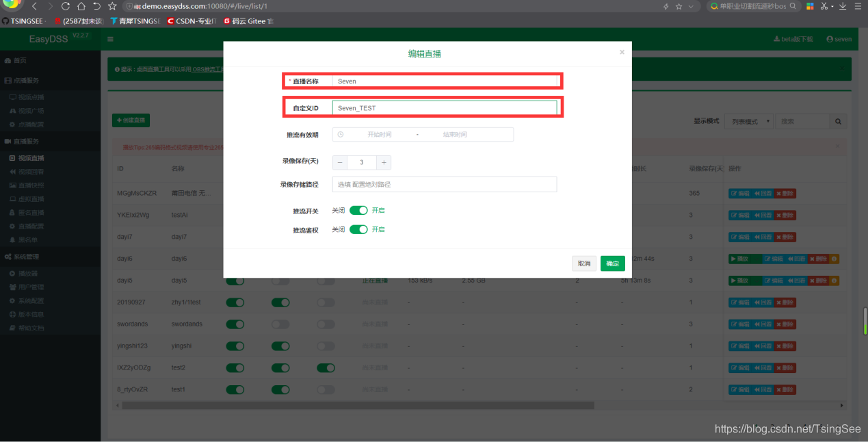Collapse the 点播服务 sidebar section
Screen dimensions: 868x442
27,79
